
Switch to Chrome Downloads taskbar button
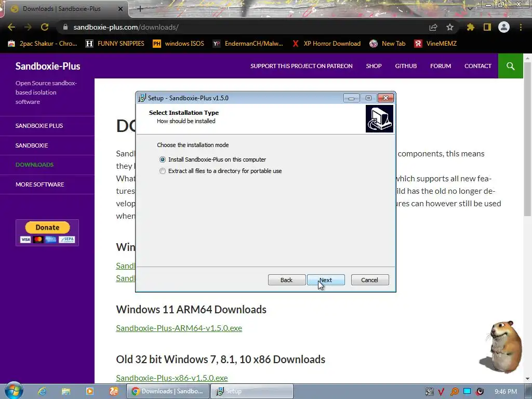[x=167, y=391]
